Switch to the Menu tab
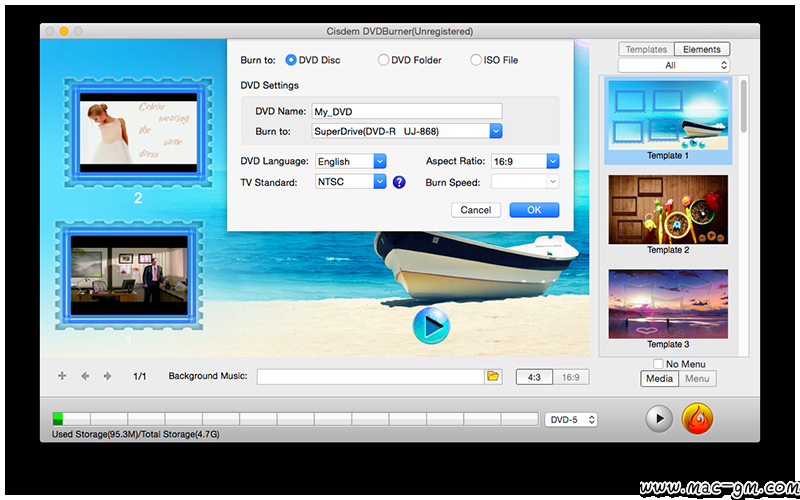 (x=697, y=379)
